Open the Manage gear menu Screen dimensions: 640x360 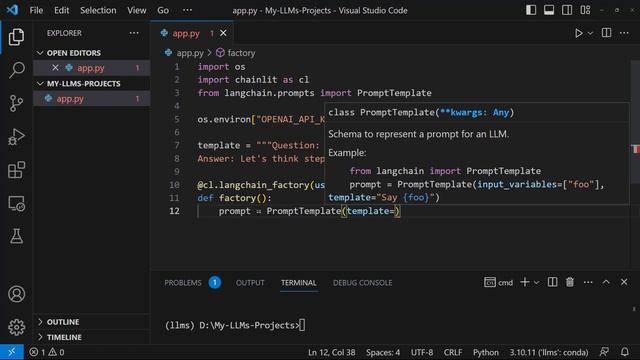[x=16, y=327]
